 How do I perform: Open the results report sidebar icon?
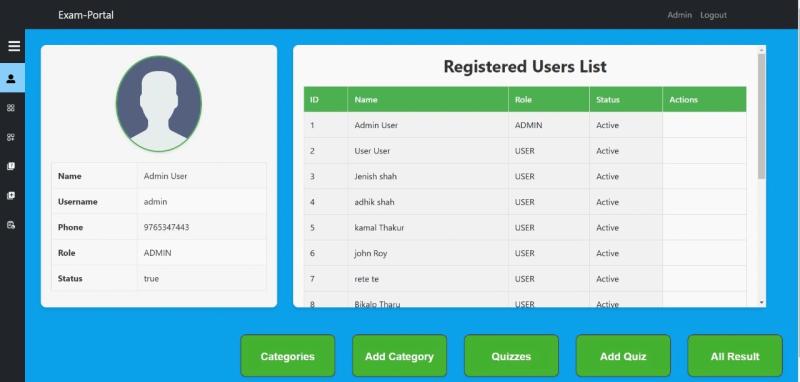(x=11, y=225)
